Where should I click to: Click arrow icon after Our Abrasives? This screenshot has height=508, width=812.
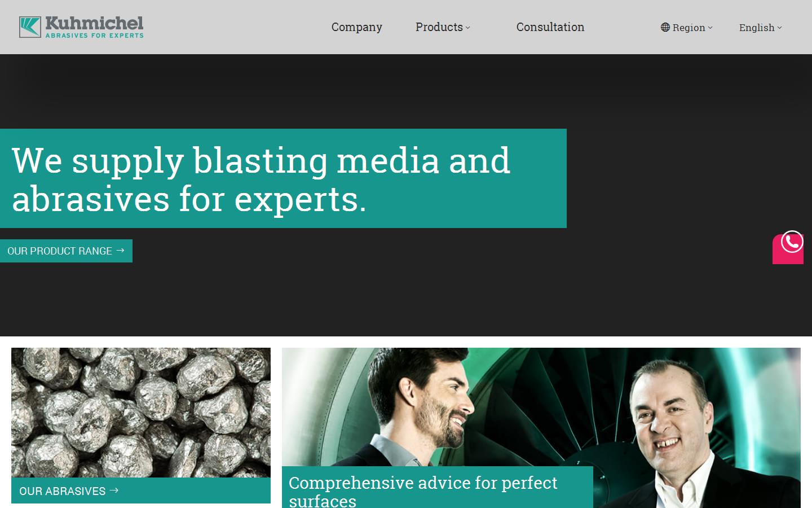[x=114, y=491]
